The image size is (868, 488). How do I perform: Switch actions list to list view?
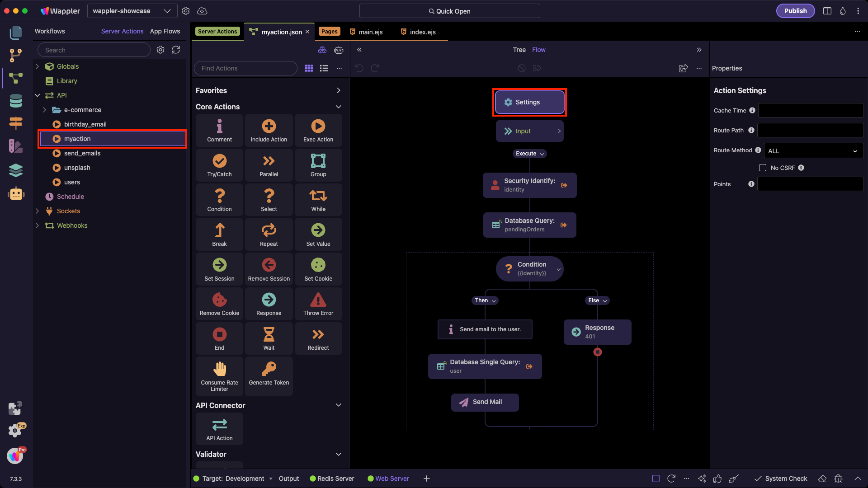[324, 68]
